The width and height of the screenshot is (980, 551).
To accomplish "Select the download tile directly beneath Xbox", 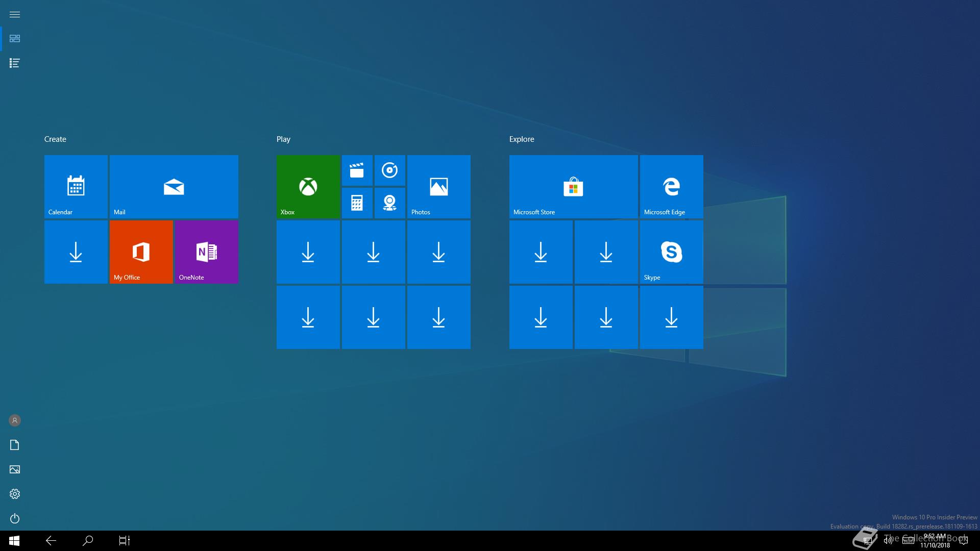I will pyautogui.click(x=308, y=252).
